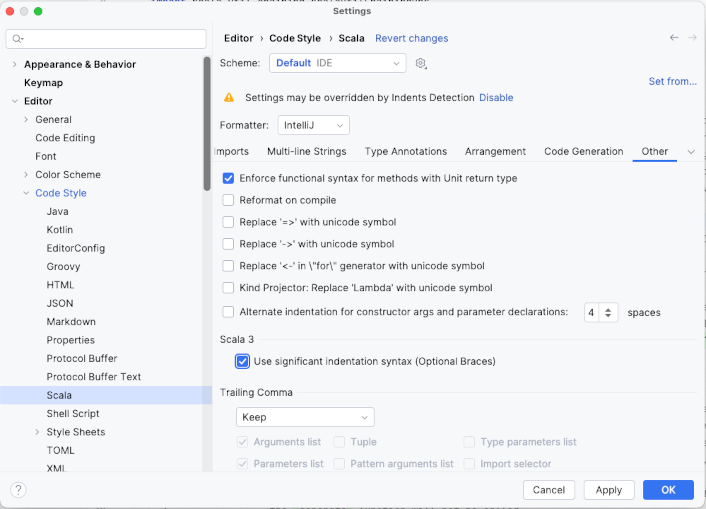Switch to the Code Generation tab
Image resolution: width=706 pixels, height=509 pixels.
tap(583, 152)
